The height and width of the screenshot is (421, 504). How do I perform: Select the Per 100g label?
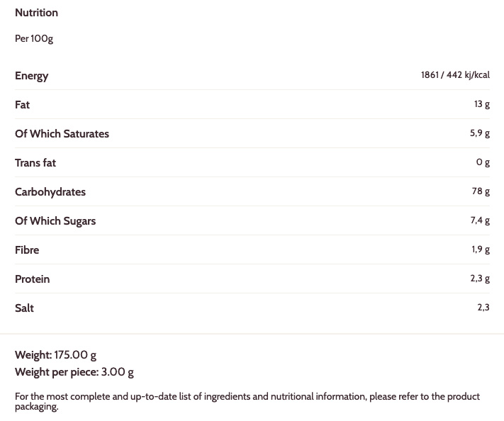click(34, 38)
